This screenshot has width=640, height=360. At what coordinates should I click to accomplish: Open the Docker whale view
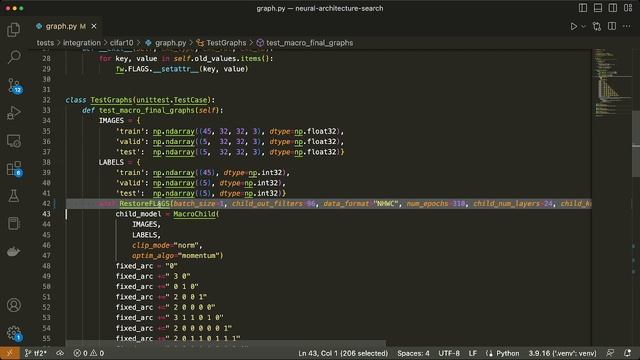click(x=13, y=251)
